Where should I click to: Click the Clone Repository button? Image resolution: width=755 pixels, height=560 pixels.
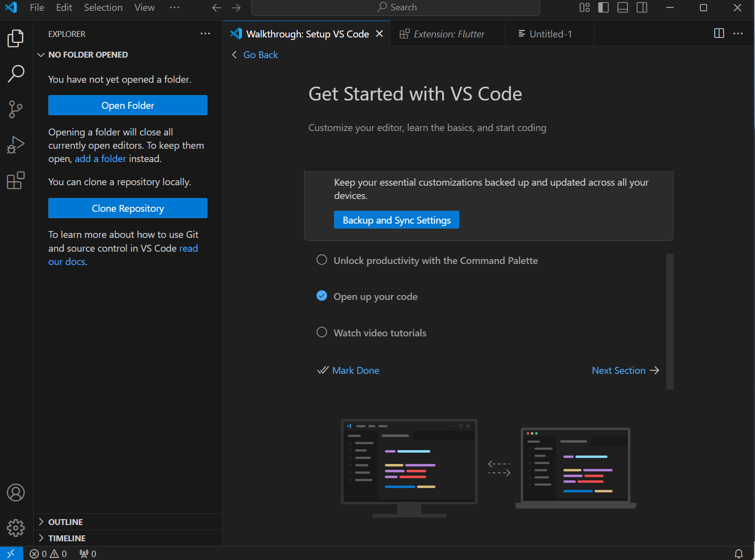click(x=128, y=208)
